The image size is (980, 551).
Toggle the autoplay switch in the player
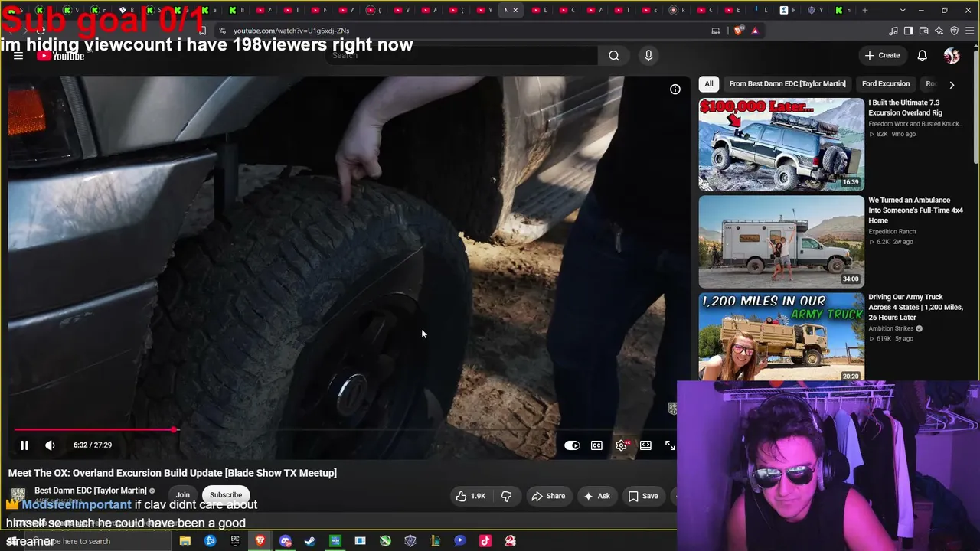tap(572, 445)
